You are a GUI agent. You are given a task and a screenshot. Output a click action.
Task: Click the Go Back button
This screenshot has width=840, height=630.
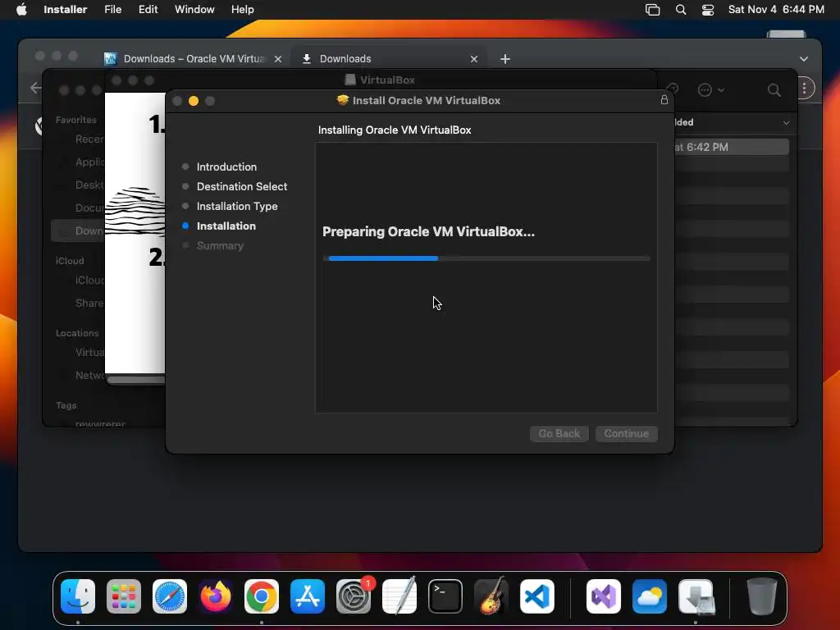pyautogui.click(x=559, y=433)
